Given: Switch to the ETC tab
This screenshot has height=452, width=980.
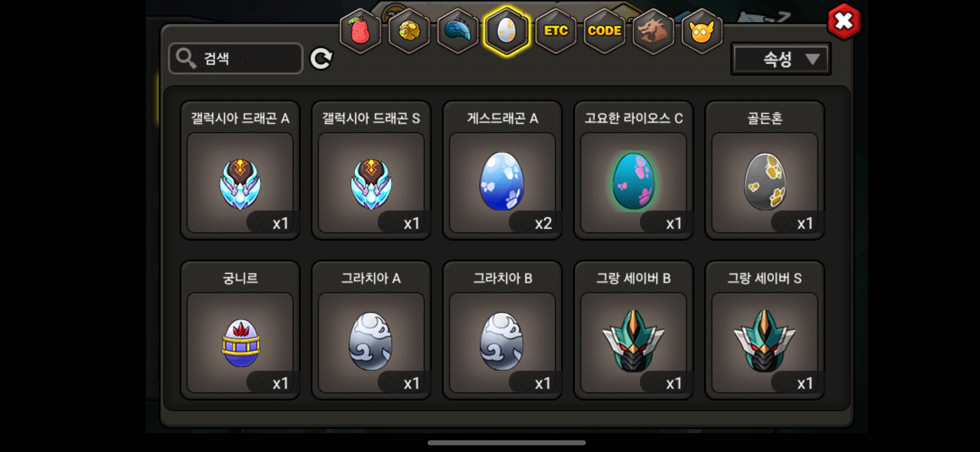Looking at the screenshot, I should [x=556, y=31].
